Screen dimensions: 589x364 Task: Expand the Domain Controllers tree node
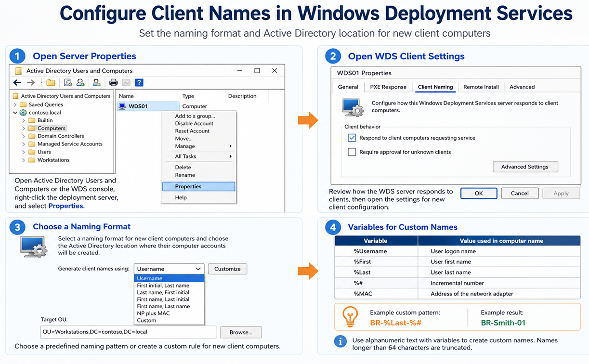pos(23,136)
